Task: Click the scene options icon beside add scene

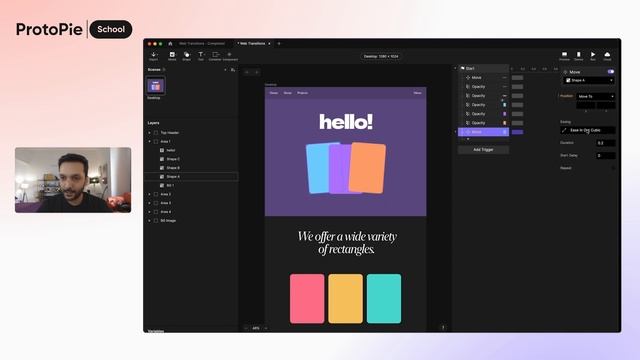Action: pyautogui.click(x=233, y=70)
